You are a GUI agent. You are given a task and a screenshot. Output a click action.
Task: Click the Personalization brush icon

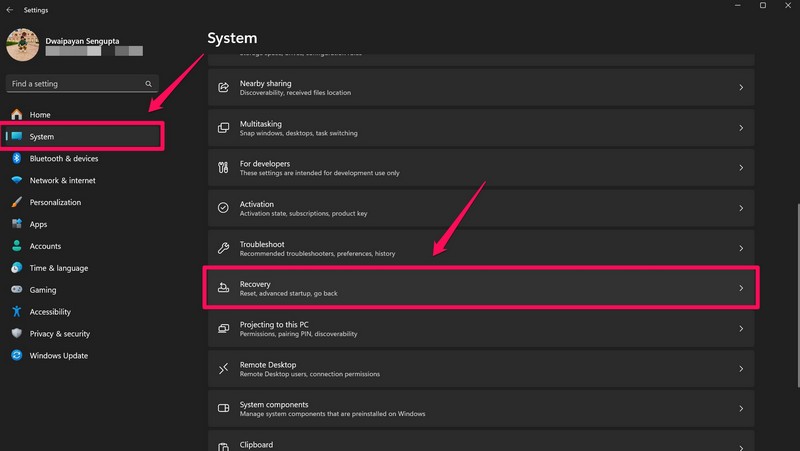pos(17,202)
